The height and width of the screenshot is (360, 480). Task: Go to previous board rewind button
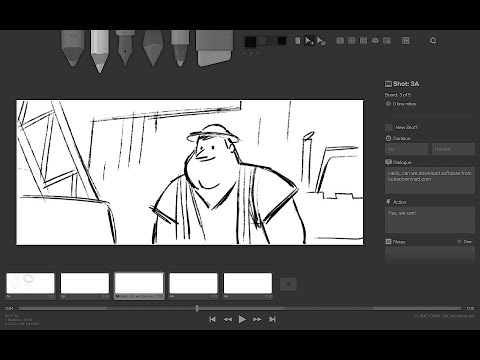tap(228, 319)
